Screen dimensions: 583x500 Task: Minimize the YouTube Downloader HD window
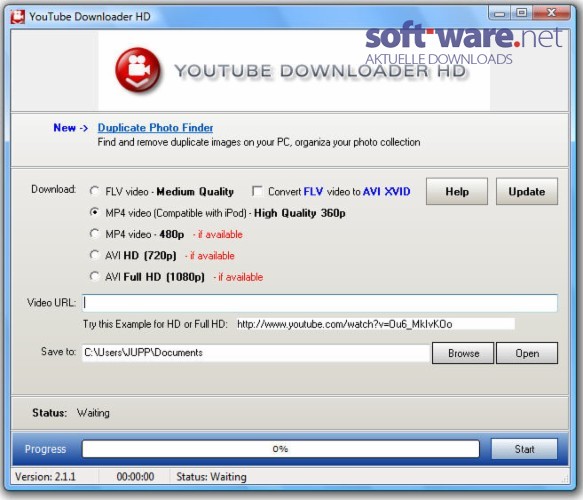tap(499, 13)
